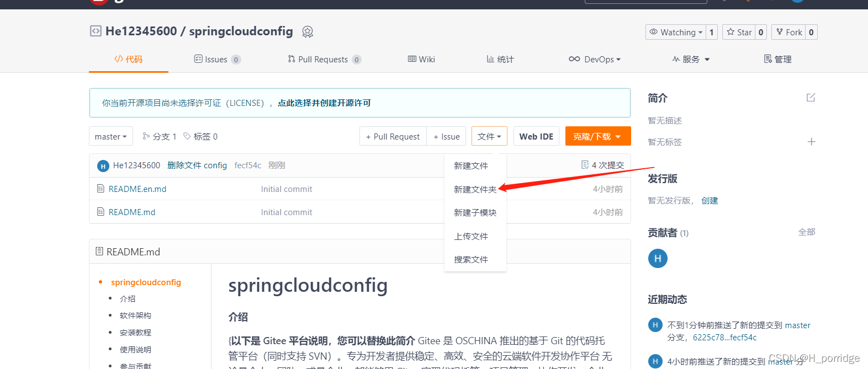Click the He12345600 owner link in title

pyautogui.click(x=141, y=31)
